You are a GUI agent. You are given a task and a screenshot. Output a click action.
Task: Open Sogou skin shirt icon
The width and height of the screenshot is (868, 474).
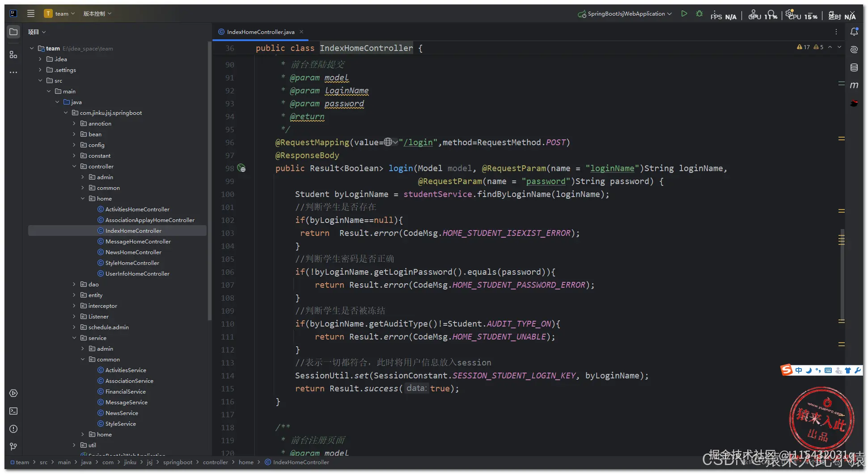[x=847, y=370]
